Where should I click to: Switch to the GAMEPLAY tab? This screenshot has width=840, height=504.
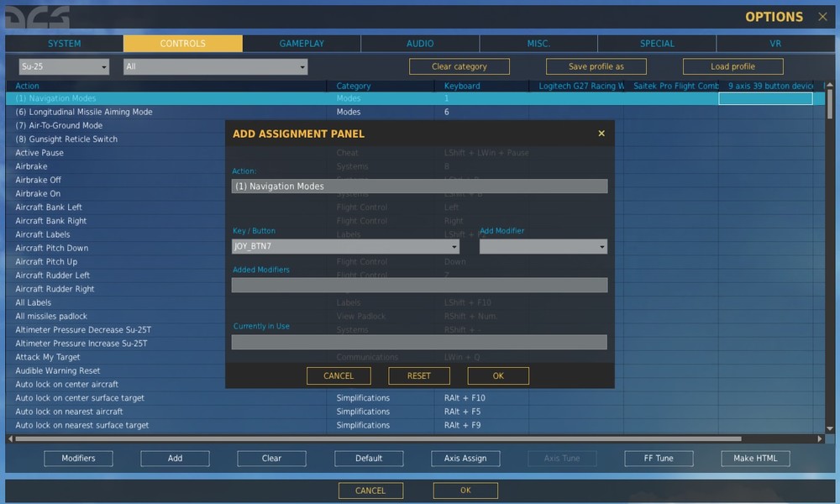pyautogui.click(x=302, y=44)
